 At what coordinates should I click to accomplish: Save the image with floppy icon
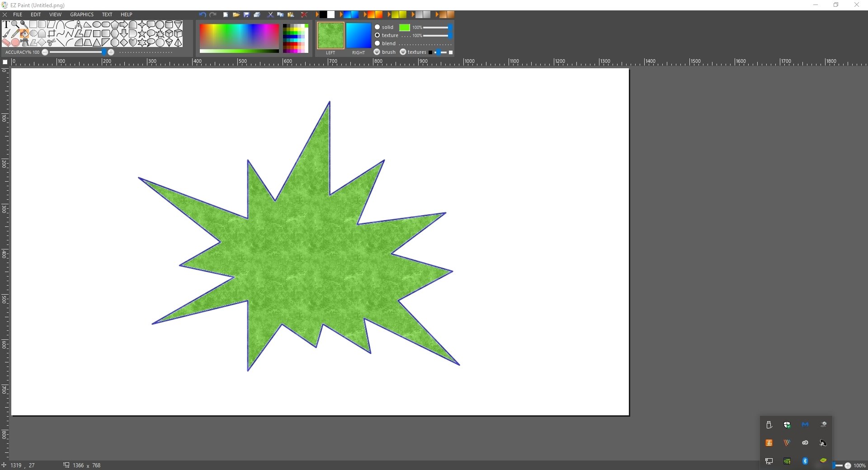coord(246,15)
